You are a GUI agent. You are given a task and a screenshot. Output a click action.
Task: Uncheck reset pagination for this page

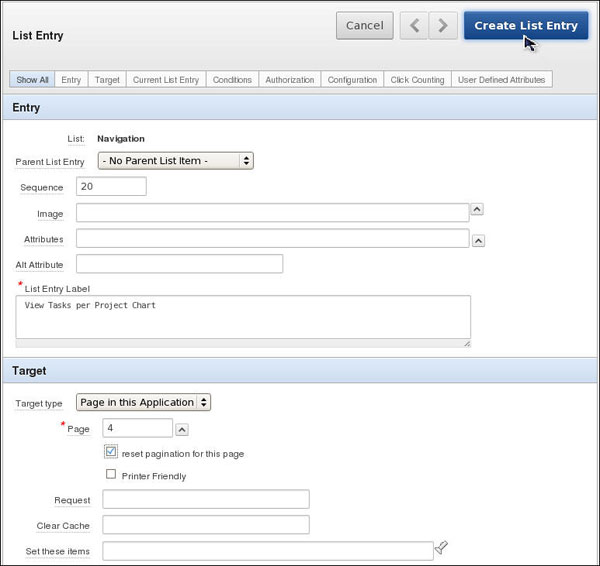pyautogui.click(x=112, y=452)
